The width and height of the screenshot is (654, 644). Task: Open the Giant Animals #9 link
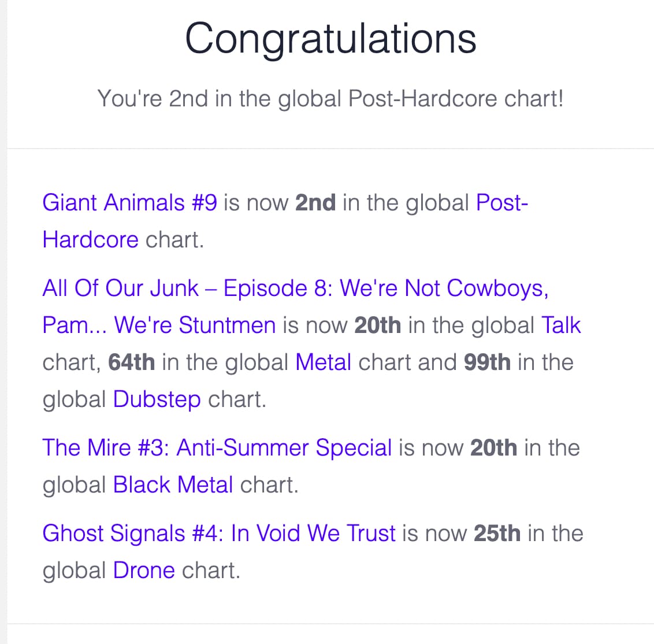129,203
